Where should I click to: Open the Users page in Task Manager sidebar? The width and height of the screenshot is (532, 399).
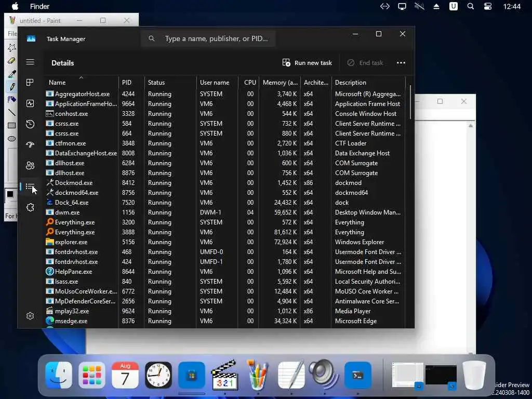click(30, 166)
